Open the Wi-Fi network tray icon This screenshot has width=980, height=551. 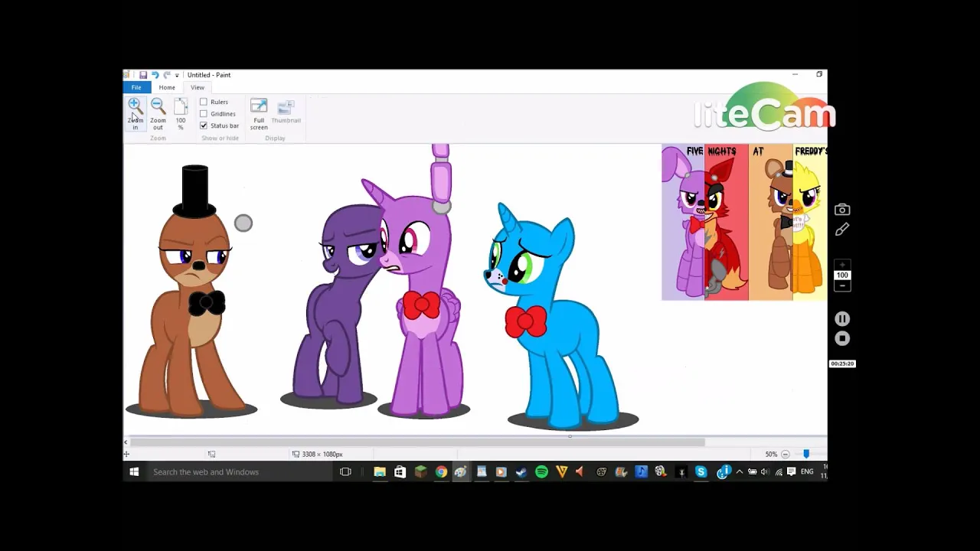tap(779, 471)
